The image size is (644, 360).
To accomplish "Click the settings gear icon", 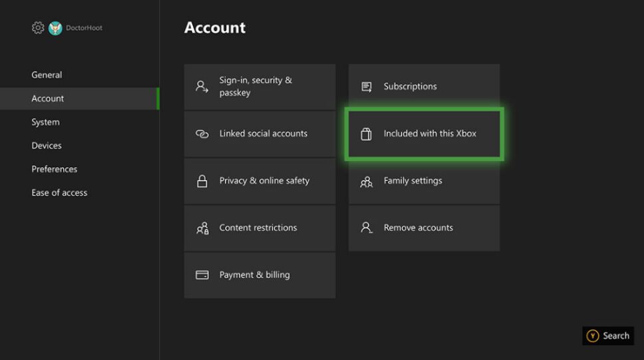I will tap(38, 27).
